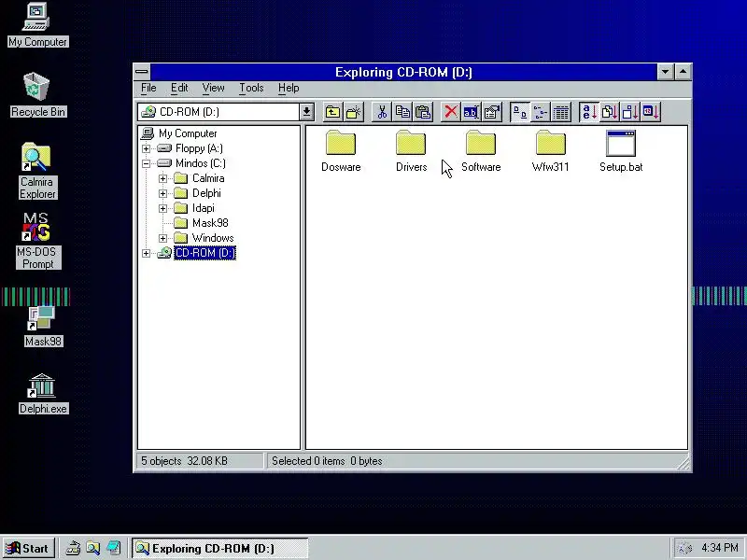Open the View menu
This screenshot has width=747, height=560.
213,88
